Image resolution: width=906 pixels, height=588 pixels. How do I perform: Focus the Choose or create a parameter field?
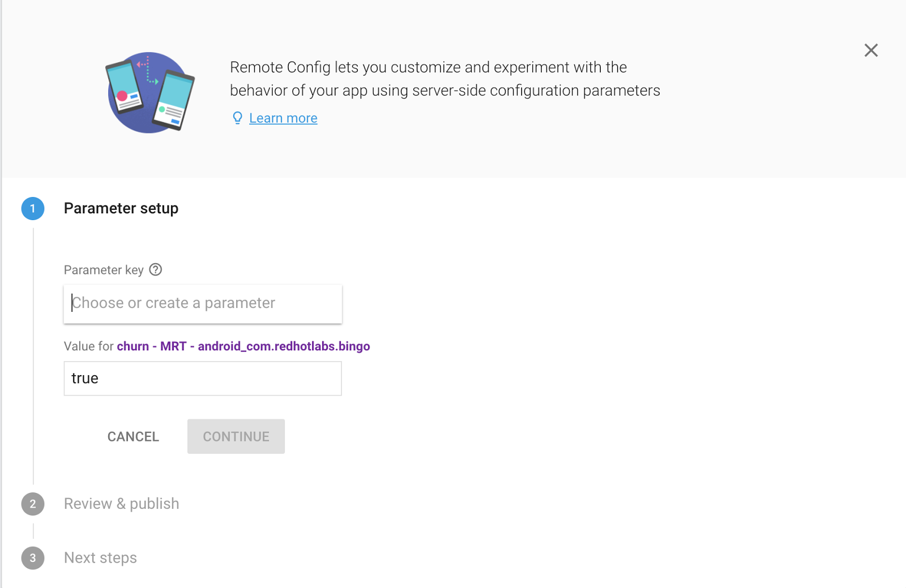pos(203,304)
